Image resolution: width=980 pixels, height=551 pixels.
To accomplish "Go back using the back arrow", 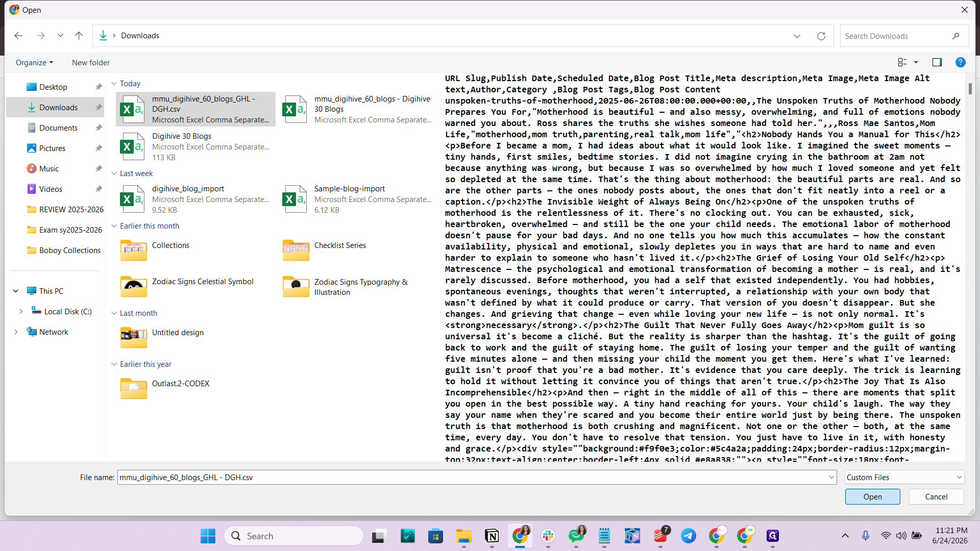I will (x=18, y=36).
